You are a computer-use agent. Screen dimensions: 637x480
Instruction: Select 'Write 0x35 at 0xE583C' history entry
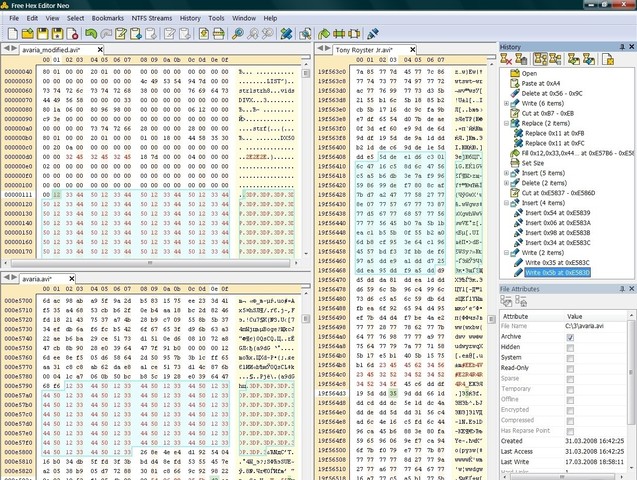click(x=557, y=263)
